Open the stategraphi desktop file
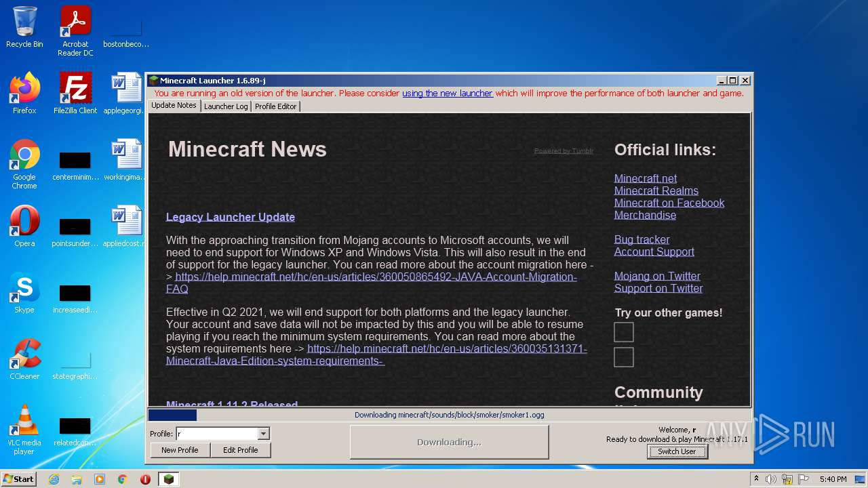The image size is (868, 488). coord(75,365)
